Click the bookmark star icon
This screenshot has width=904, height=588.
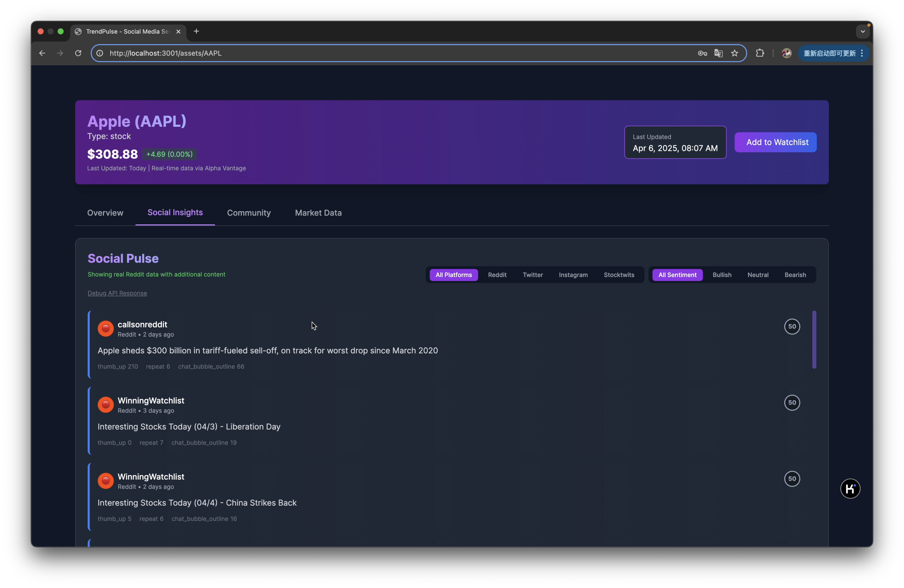coord(735,53)
